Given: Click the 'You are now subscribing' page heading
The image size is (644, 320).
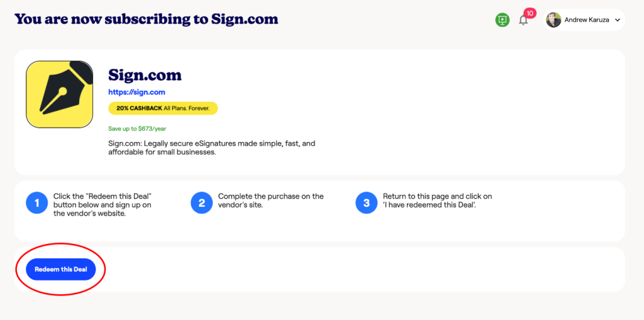Looking at the screenshot, I should coord(146,19).
